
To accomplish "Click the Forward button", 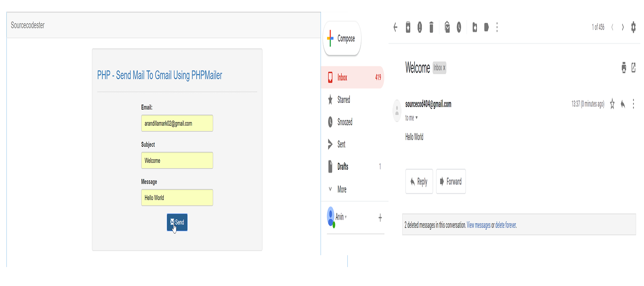I will [x=451, y=181].
